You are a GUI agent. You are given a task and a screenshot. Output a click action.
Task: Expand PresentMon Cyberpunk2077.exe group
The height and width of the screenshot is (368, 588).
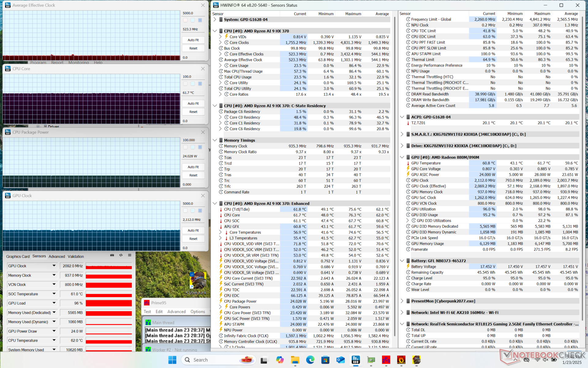tap(402, 301)
